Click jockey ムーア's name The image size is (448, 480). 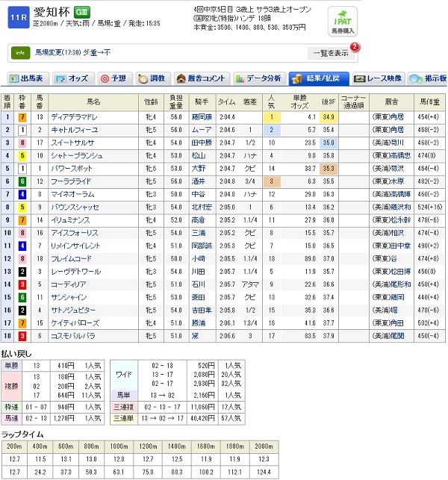pyautogui.click(x=202, y=129)
